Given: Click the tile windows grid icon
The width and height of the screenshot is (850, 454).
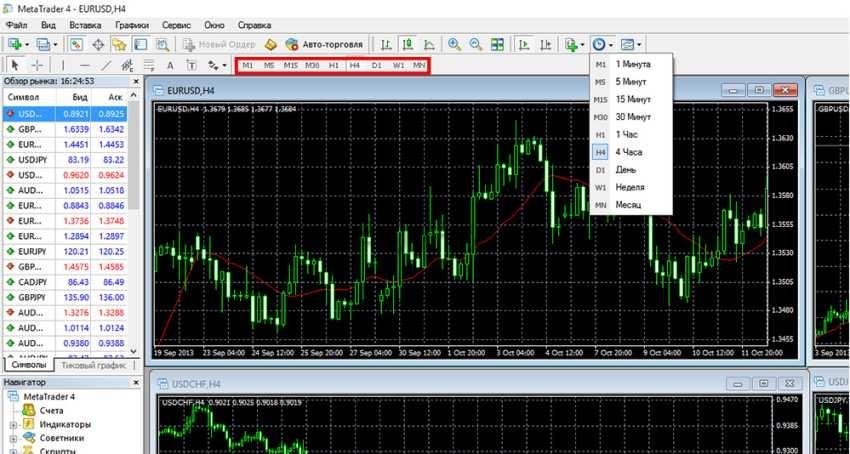Looking at the screenshot, I should point(497,44).
